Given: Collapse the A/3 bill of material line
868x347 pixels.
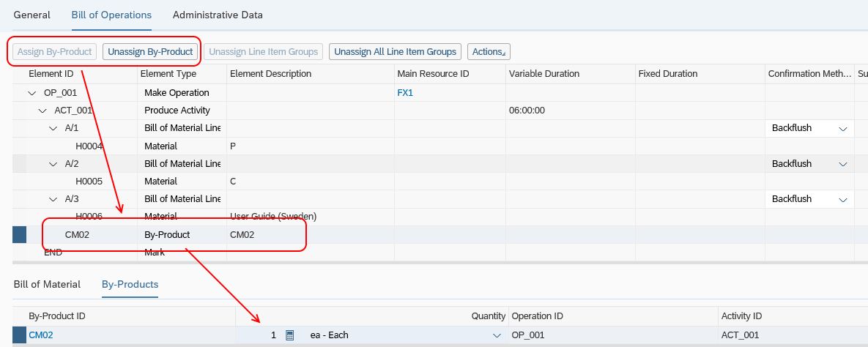Looking at the screenshot, I should pyautogui.click(x=53, y=199).
